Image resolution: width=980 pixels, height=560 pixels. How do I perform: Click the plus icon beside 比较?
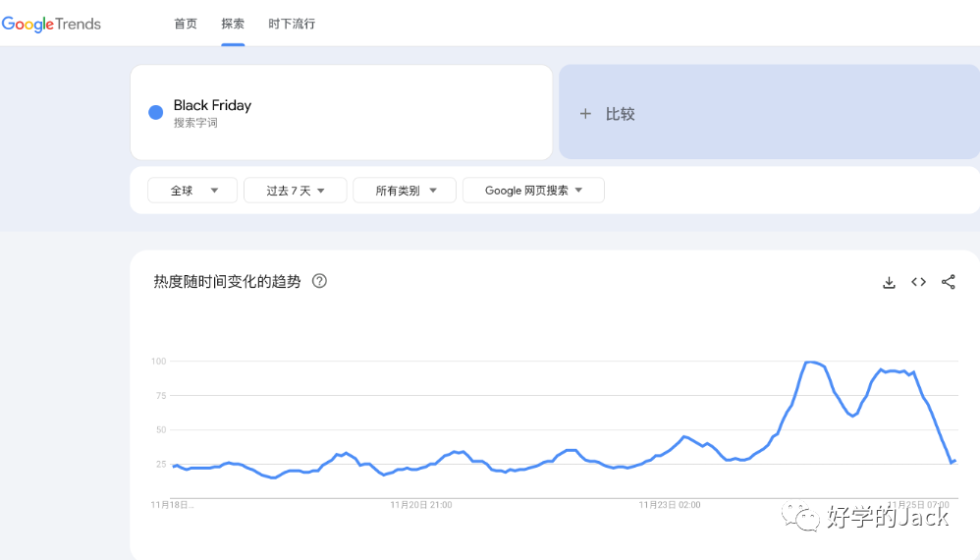(x=585, y=114)
